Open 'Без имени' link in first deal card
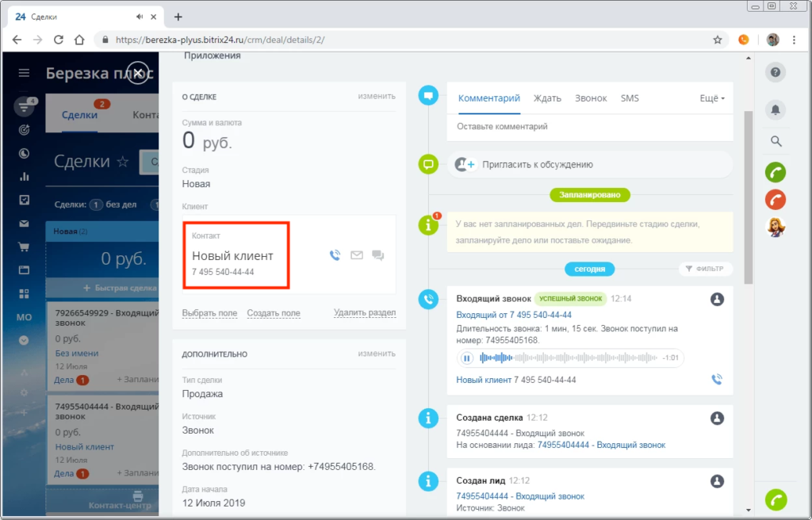 point(77,354)
